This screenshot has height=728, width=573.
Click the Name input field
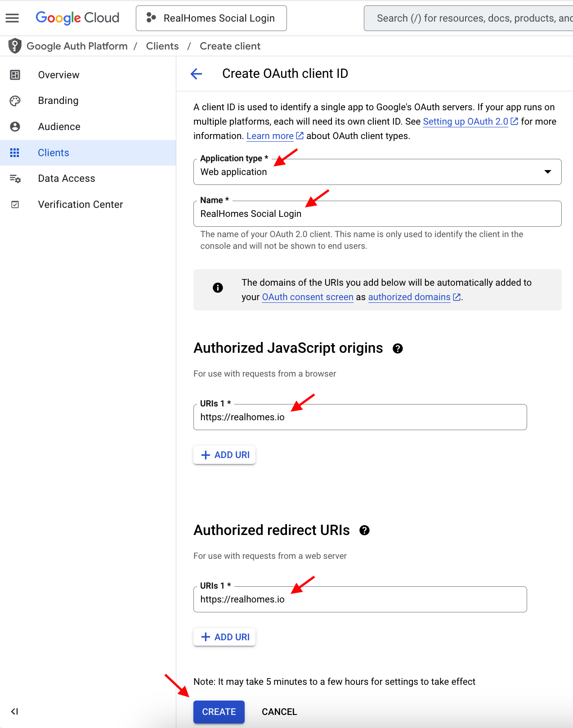377,214
